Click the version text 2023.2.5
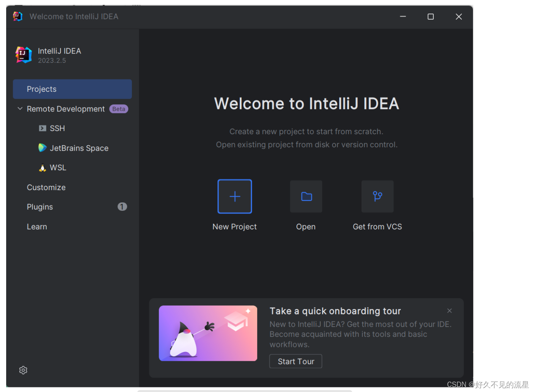 (52, 61)
